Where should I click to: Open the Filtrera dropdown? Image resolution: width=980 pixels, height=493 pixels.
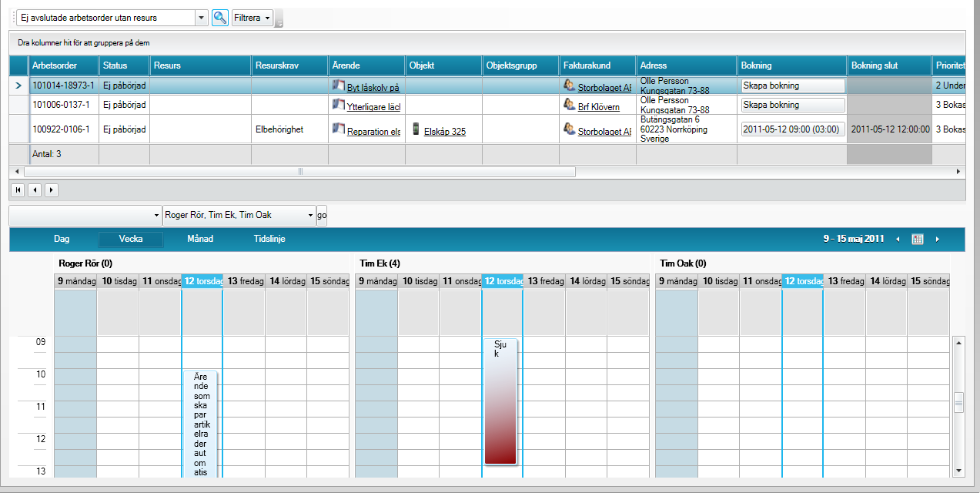253,18
